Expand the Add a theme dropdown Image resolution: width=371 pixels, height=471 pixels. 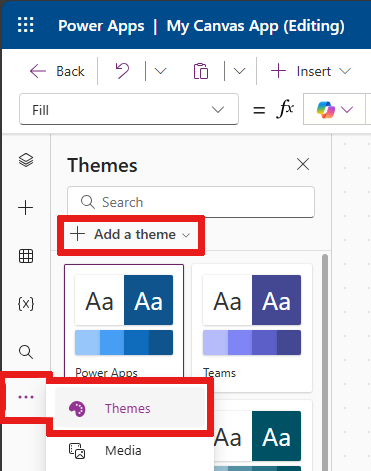[130, 235]
